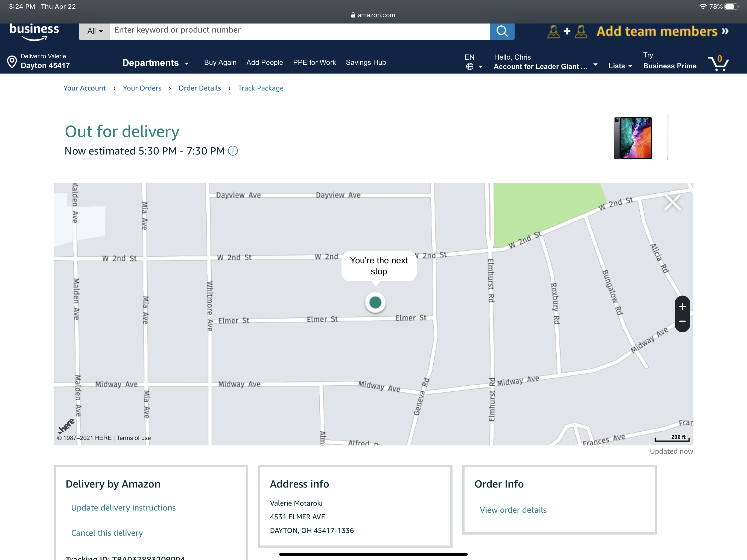Click the delivery location pin icon
747x560 pixels.
click(x=12, y=62)
